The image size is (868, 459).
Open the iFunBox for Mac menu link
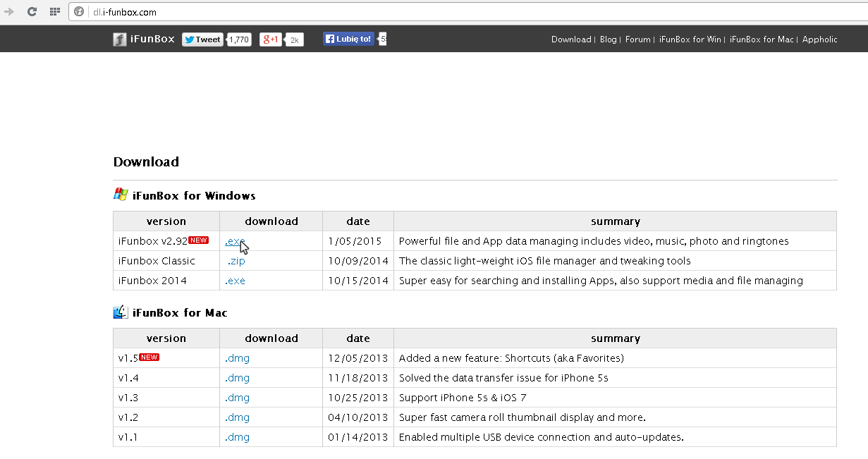coord(762,39)
